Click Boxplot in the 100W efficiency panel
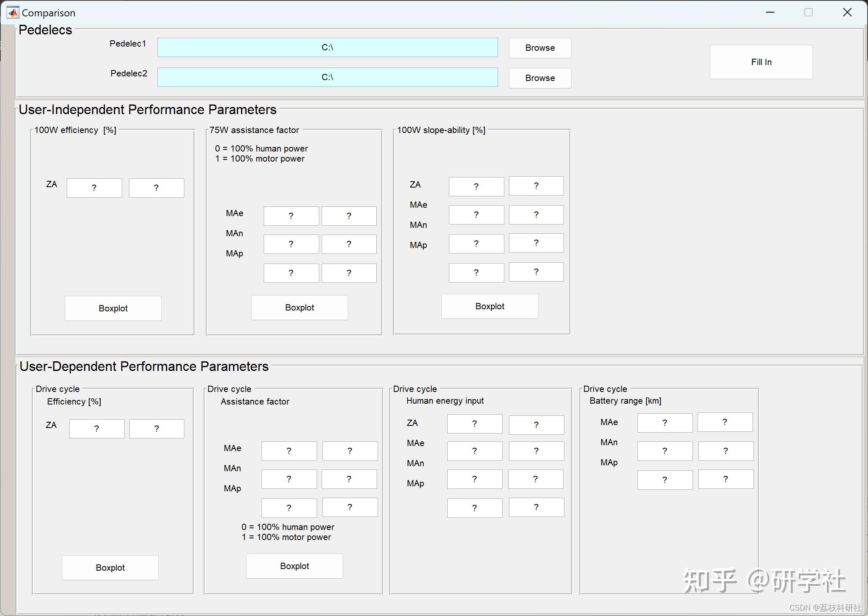Image resolution: width=868 pixels, height=616 pixels. pyautogui.click(x=113, y=308)
